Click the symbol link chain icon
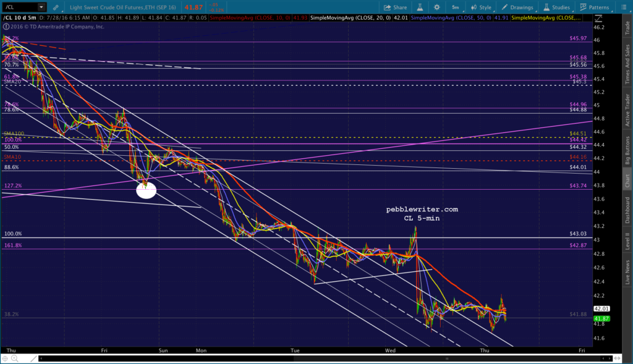The image size is (633, 364). 56,7
